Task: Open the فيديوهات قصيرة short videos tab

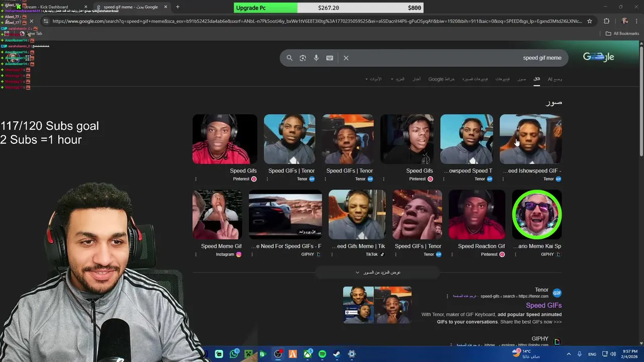Action: click(x=475, y=79)
